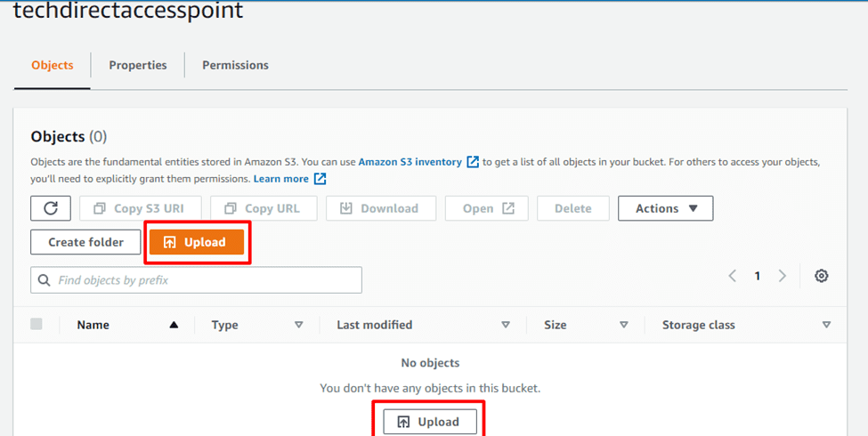Click external link icon after S3 inventory
Image resolution: width=868 pixels, height=436 pixels.
(x=473, y=162)
